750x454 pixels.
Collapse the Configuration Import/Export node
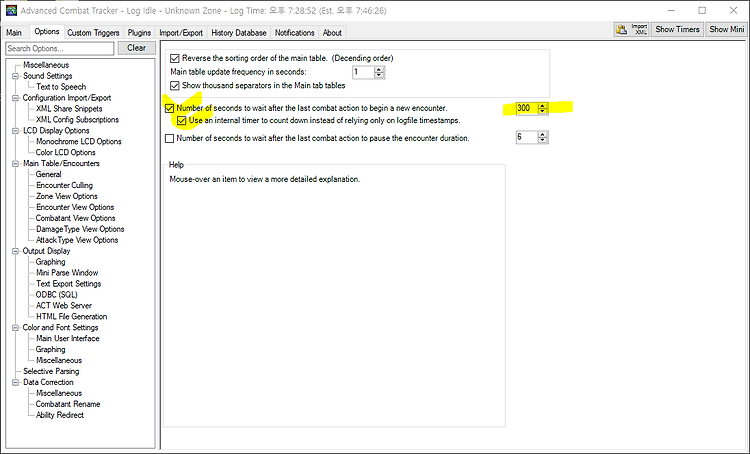(15, 98)
